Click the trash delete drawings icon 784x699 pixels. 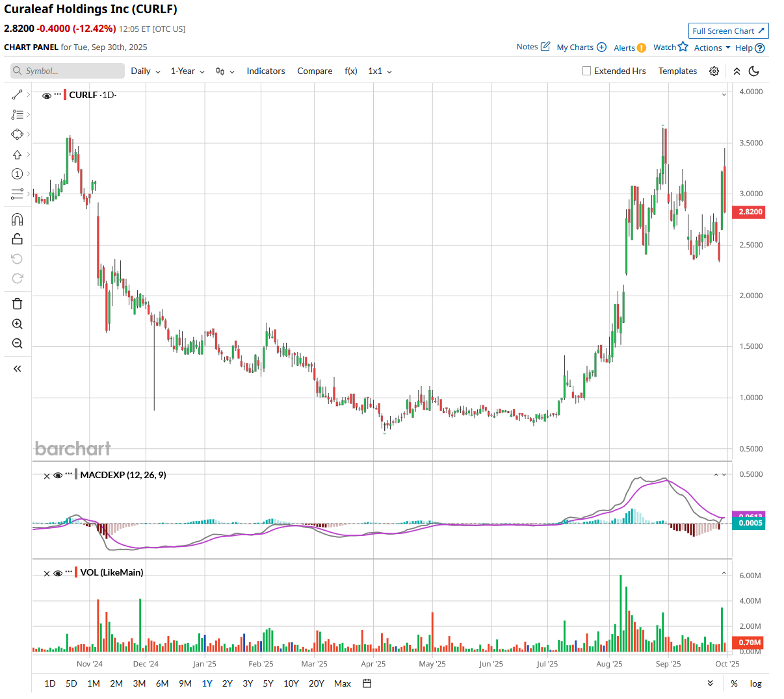point(18,304)
